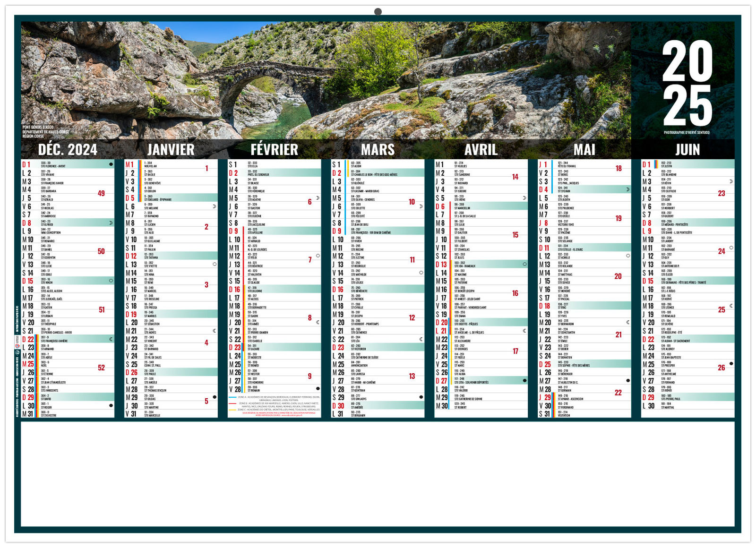Click the full moon circle on Janvier 13

215,264
